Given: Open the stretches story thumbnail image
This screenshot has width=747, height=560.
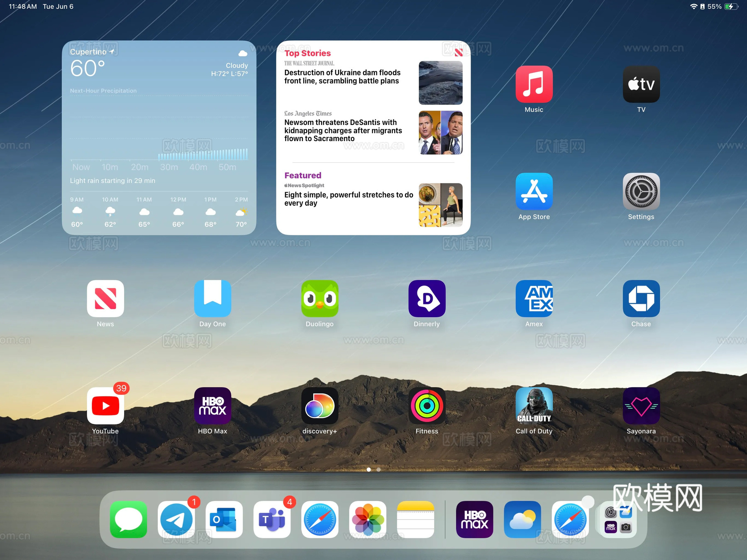Looking at the screenshot, I should click(440, 205).
